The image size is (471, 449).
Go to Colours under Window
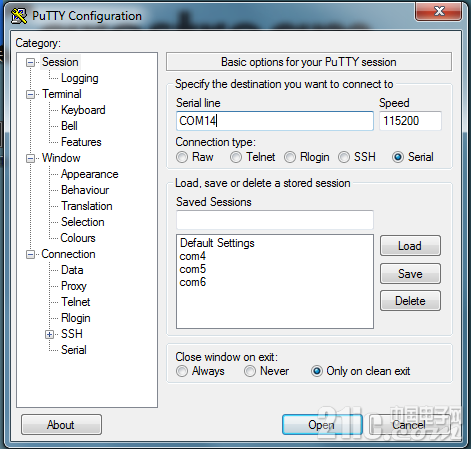click(78, 238)
